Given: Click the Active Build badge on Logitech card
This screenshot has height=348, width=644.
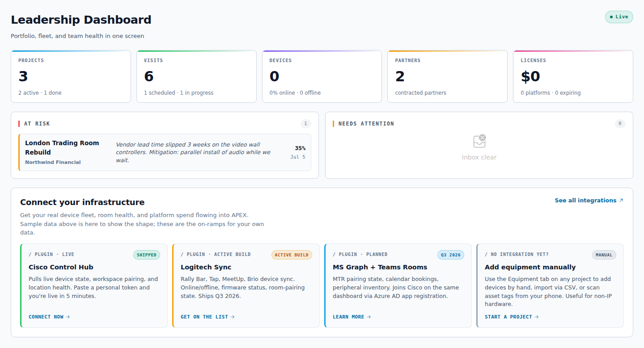Looking at the screenshot, I should (292, 255).
